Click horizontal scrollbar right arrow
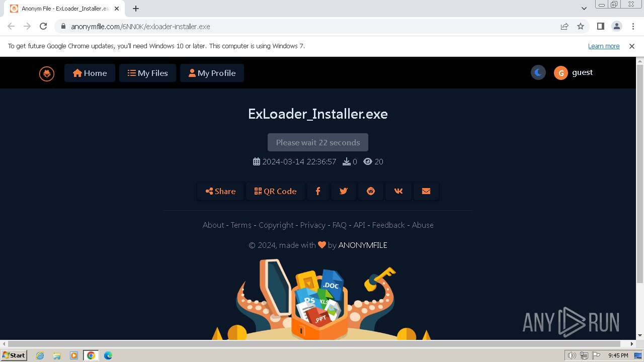The width and height of the screenshot is (644, 362). (632, 344)
